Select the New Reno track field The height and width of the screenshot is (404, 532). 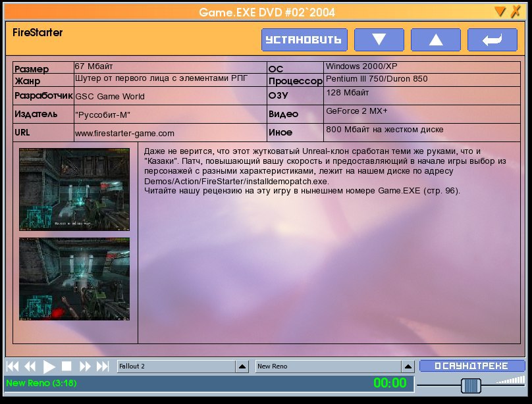pyautogui.click(x=329, y=366)
